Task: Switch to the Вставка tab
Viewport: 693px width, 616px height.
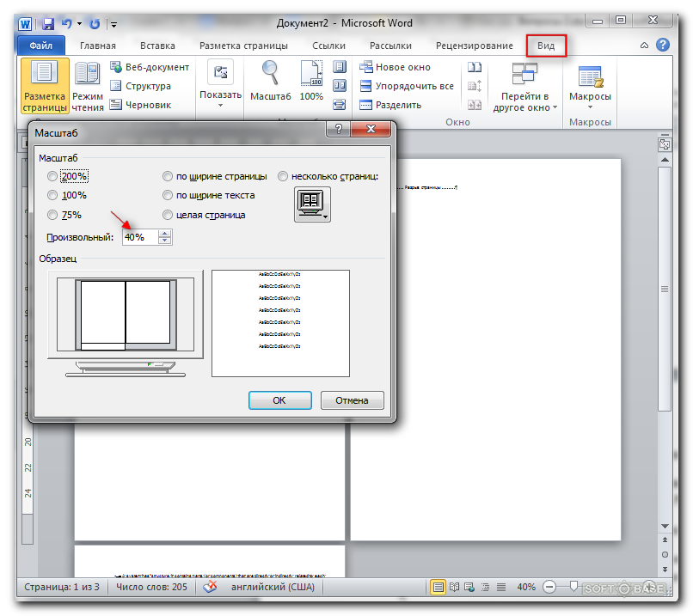Action: point(157,46)
